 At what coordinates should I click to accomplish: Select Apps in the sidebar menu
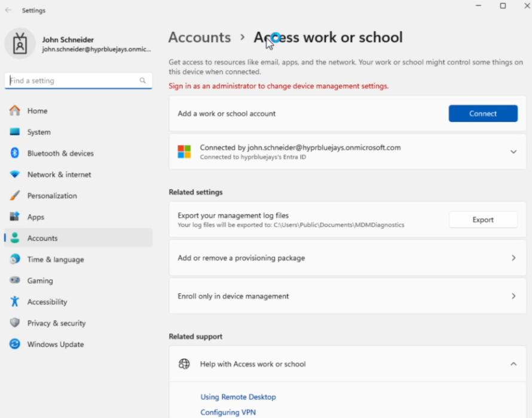click(36, 217)
